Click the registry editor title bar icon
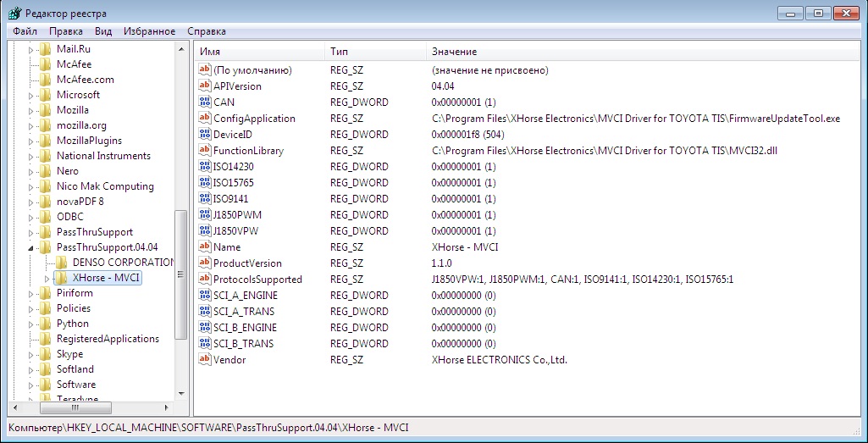Image resolution: width=868 pixels, height=443 pixels. (x=15, y=14)
